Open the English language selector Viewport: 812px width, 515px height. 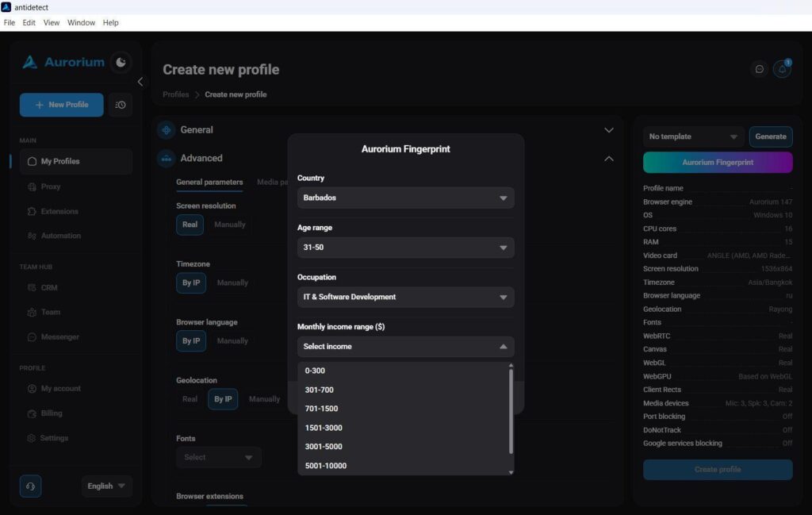tap(107, 486)
